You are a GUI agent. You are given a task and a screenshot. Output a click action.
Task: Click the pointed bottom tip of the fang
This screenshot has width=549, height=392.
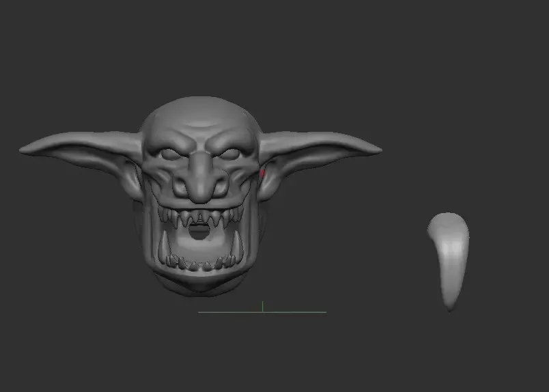coord(450,308)
